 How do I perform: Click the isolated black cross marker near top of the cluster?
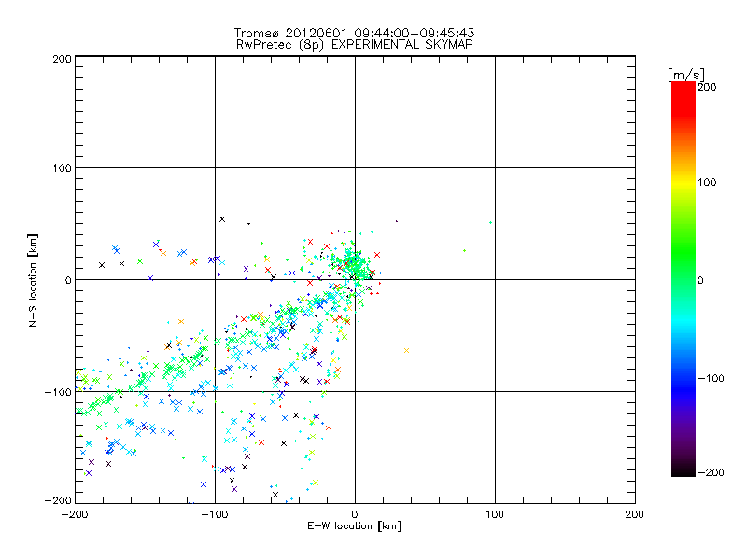(x=222, y=219)
